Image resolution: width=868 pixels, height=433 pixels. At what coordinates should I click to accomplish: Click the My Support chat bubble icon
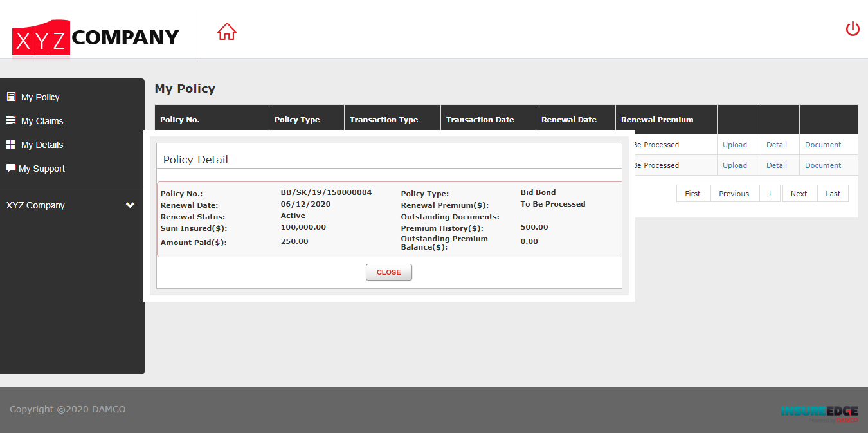(x=11, y=168)
